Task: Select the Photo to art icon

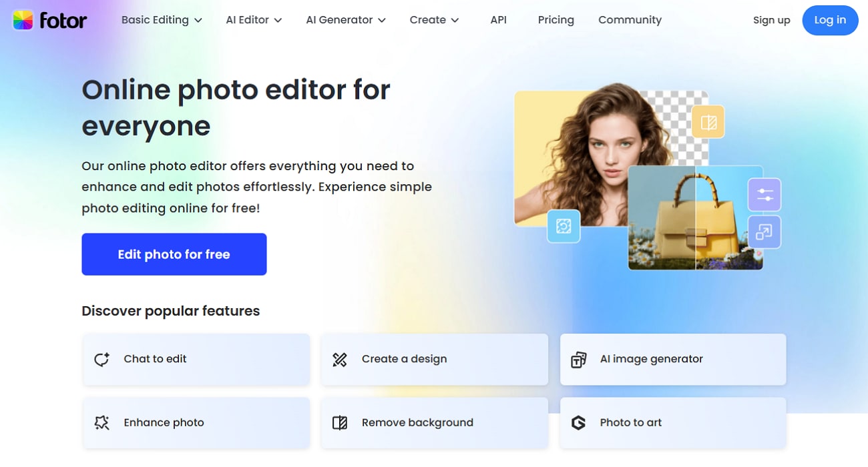Action: coord(578,422)
